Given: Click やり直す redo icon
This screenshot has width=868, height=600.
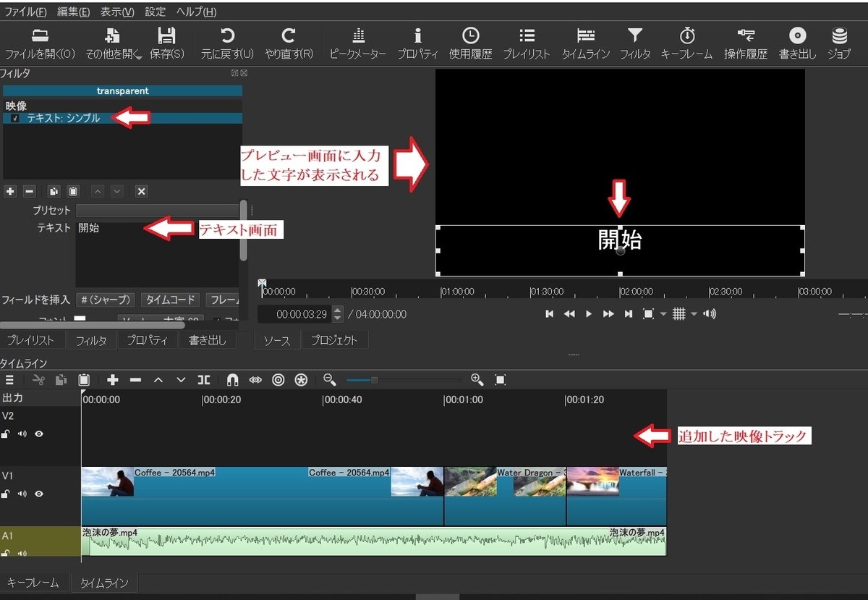Looking at the screenshot, I should (289, 36).
